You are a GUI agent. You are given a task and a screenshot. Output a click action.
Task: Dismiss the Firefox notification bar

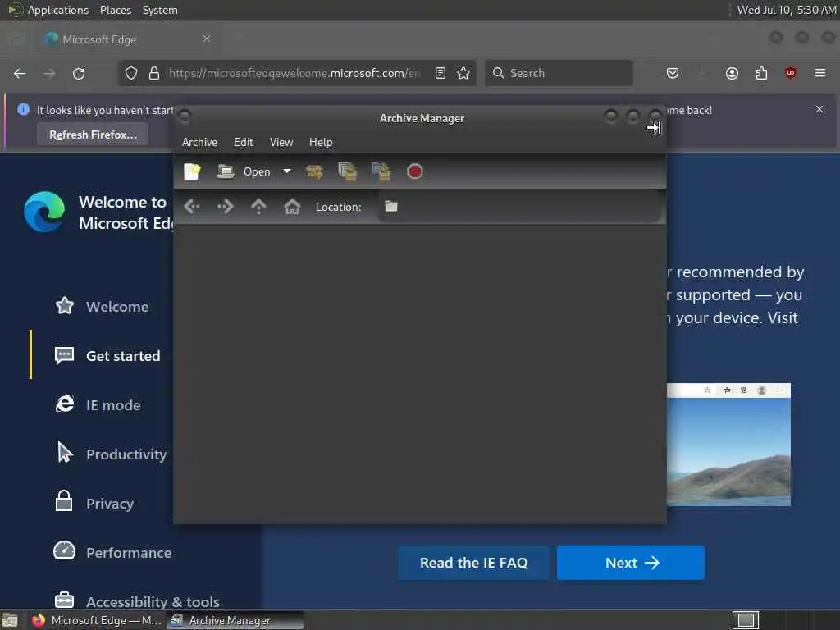pos(819,109)
